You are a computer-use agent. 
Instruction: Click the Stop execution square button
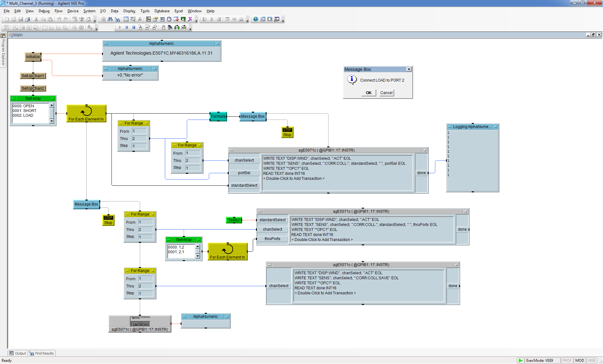(x=133, y=27)
